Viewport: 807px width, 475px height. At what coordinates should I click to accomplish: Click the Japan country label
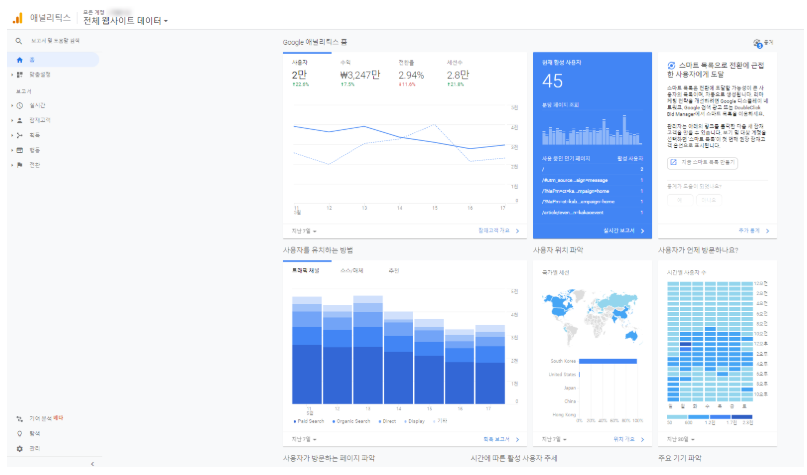[x=570, y=388]
